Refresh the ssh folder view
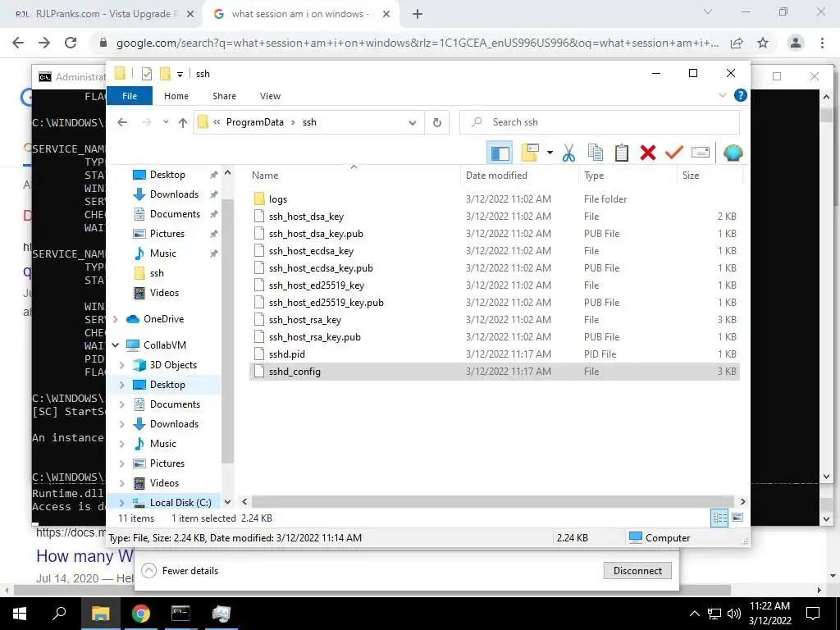Screen dimensions: 840x630 click(x=437, y=123)
